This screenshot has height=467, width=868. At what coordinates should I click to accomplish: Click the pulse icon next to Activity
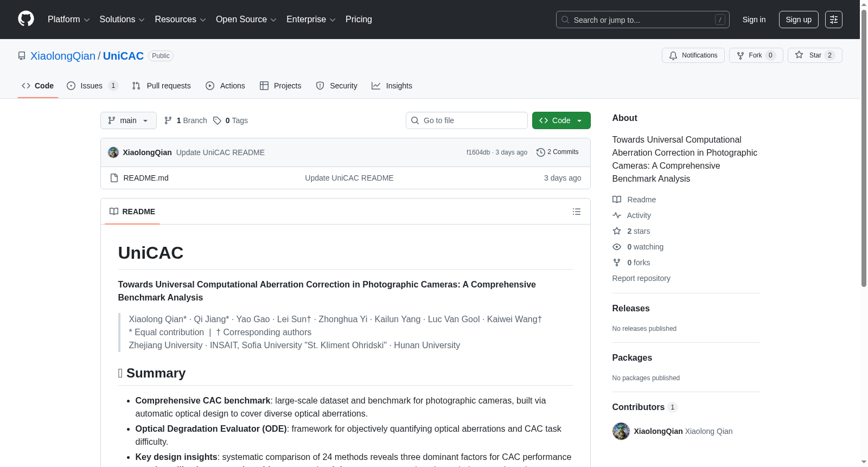(617, 215)
